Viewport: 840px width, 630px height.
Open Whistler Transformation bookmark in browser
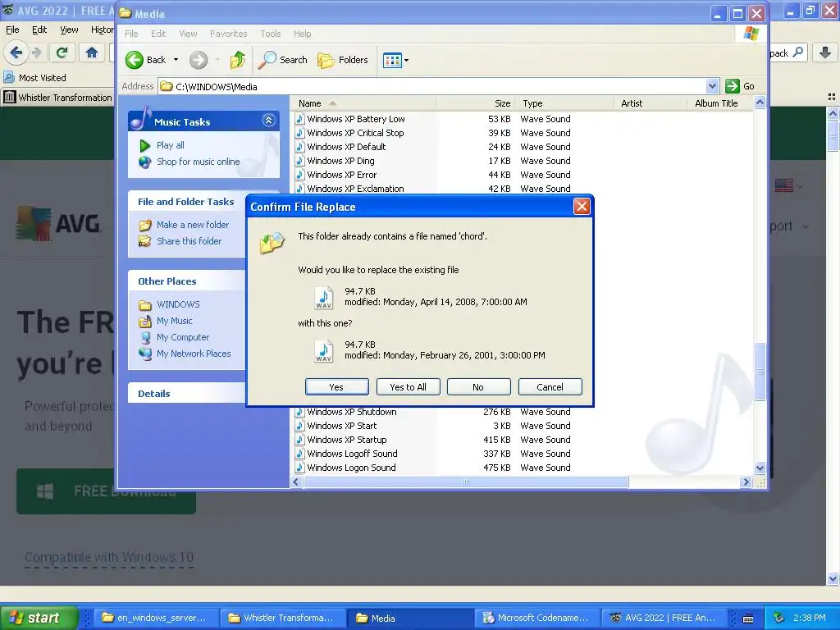click(x=58, y=98)
